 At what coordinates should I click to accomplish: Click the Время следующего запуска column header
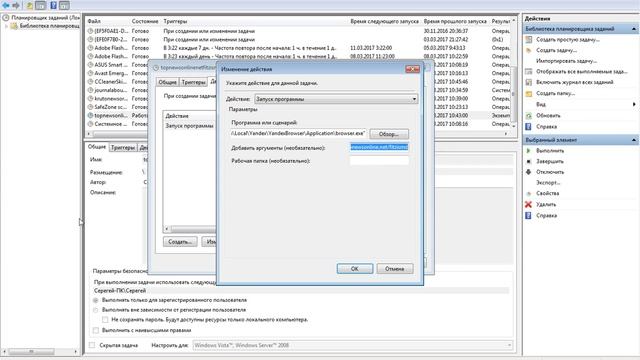pyautogui.click(x=384, y=21)
